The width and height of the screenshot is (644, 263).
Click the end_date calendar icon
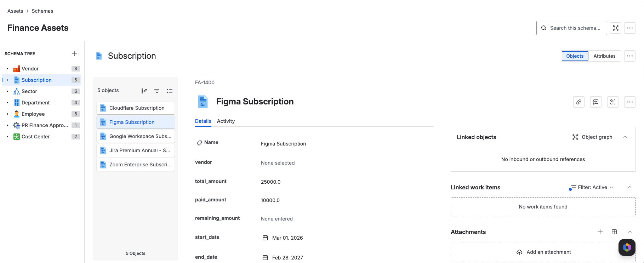[265, 258]
